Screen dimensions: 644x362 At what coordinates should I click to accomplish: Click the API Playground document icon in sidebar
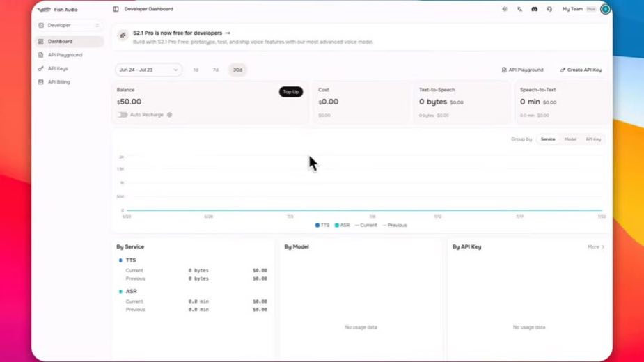coord(40,55)
